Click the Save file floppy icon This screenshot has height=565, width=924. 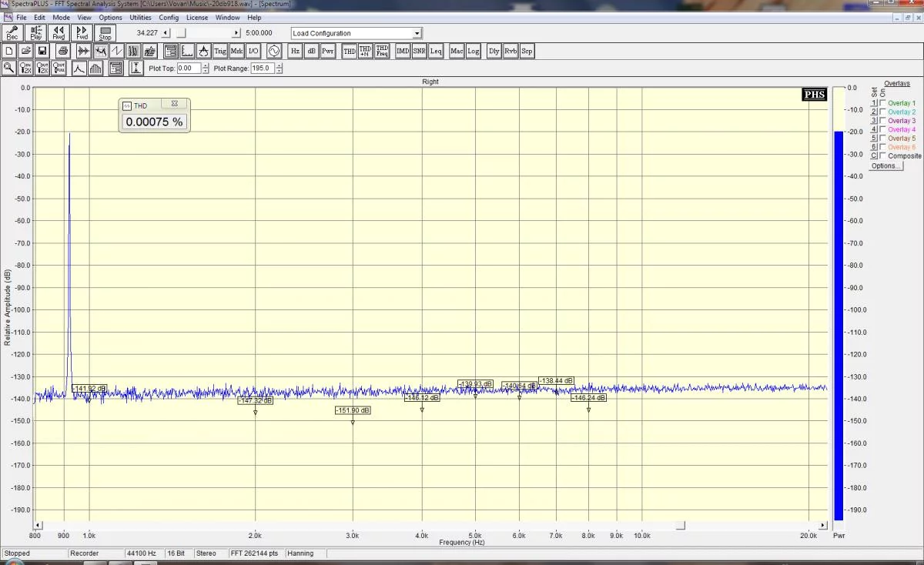click(42, 51)
